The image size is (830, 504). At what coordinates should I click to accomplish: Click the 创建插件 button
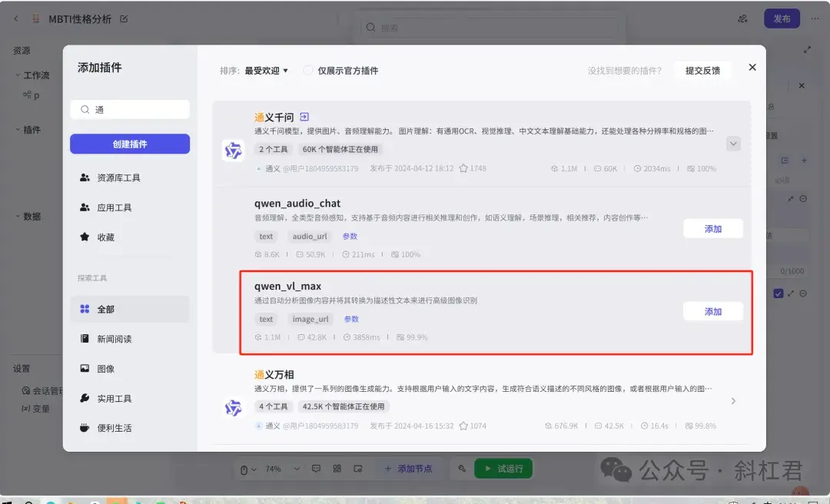(x=130, y=144)
